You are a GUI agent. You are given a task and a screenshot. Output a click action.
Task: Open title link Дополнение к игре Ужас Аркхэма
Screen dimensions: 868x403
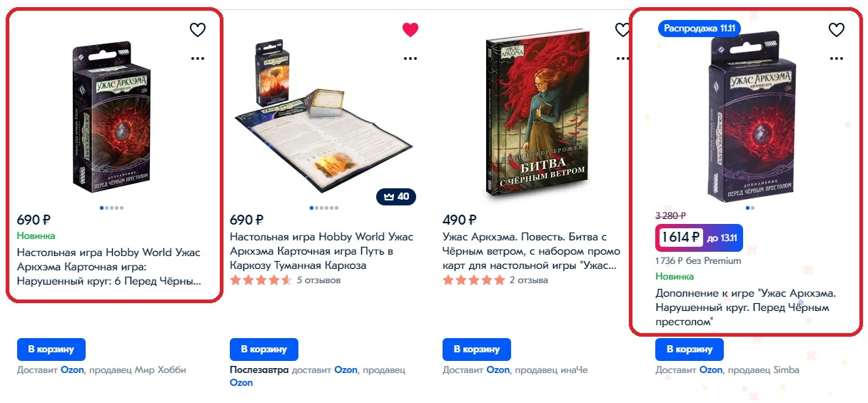tap(746, 307)
